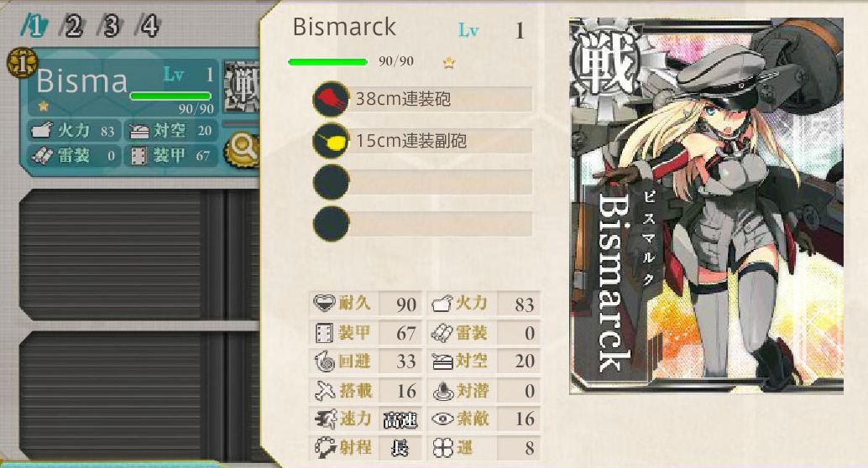Image resolution: width=868 pixels, height=468 pixels.
Task: Click the clover luck (運) icon
Action: click(442, 448)
